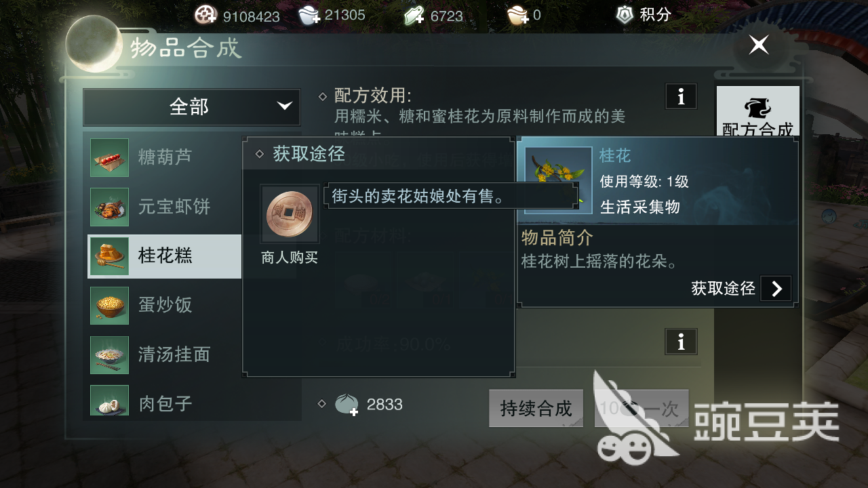Open the 积分 points shield icon
Image resolution: width=868 pixels, height=488 pixels.
[625, 14]
